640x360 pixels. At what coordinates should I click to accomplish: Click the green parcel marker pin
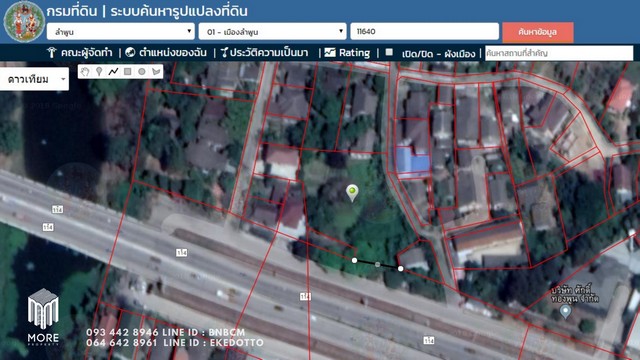(x=352, y=193)
